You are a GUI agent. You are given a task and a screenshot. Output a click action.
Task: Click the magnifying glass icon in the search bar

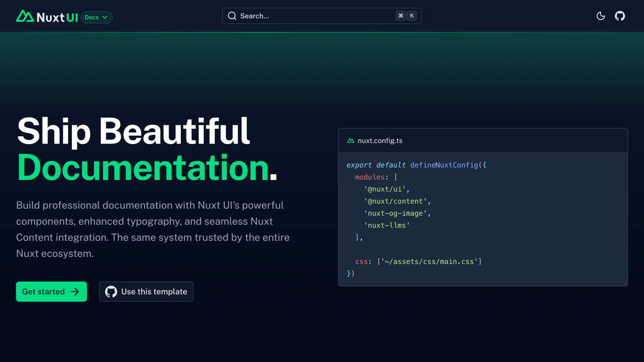click(232, 16)
